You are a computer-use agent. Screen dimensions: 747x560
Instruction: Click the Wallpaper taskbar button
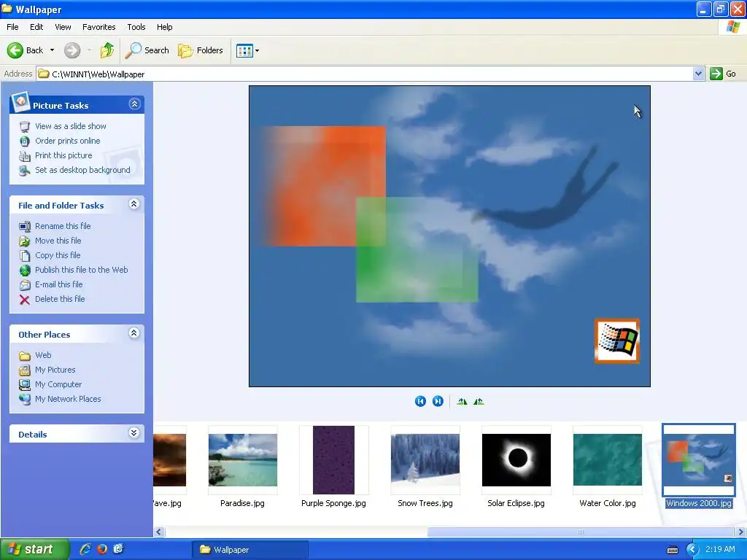point(250,550)
